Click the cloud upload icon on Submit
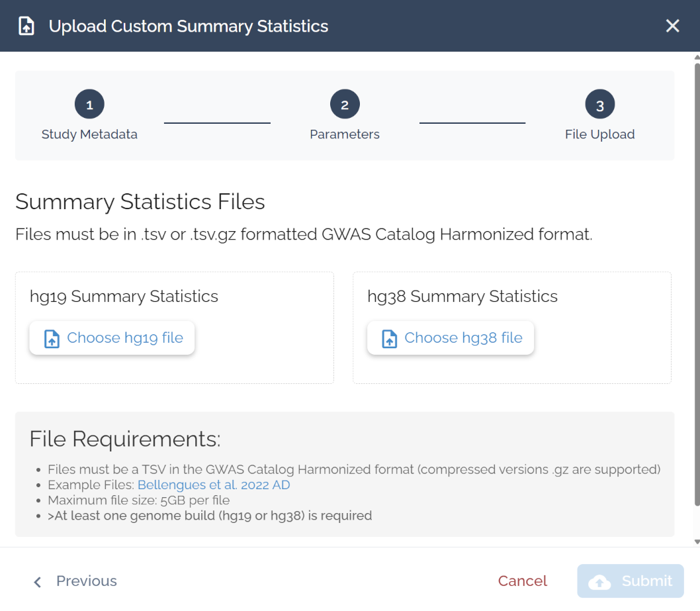The height and width of the screenshot is (611, 700). click(x=599, y=582)
